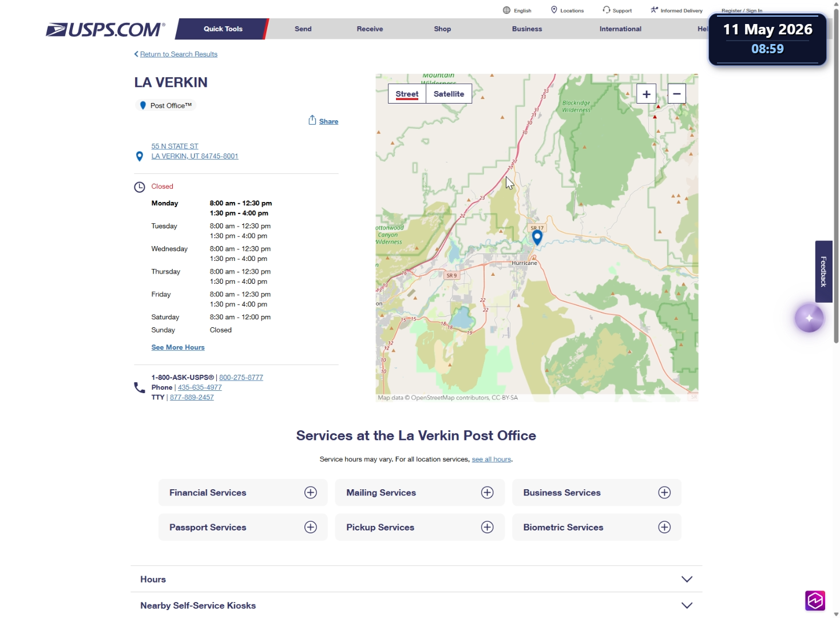The image size is (840, 618).
Task: Click the Post Office type pin icon
Action: (x=143, y=105)
